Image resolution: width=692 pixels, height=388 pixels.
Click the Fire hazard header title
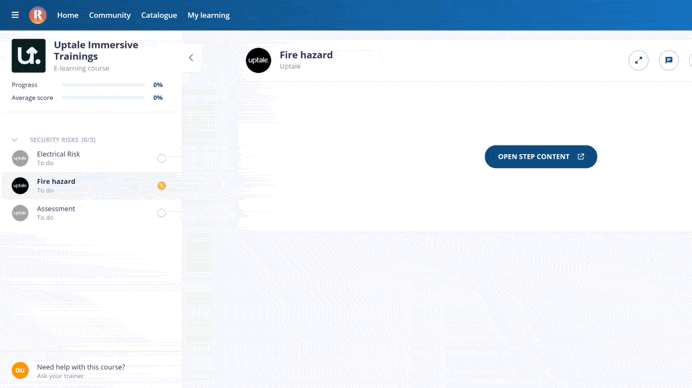point(306,55)
